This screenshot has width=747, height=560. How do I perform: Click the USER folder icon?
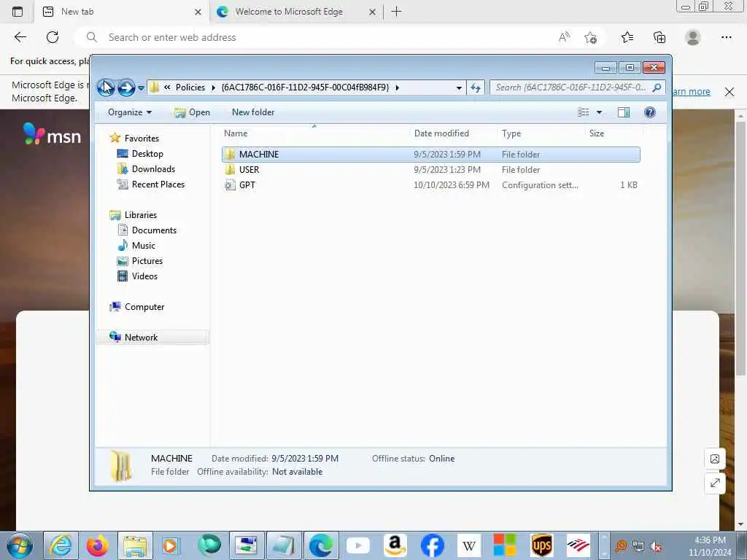230,169
